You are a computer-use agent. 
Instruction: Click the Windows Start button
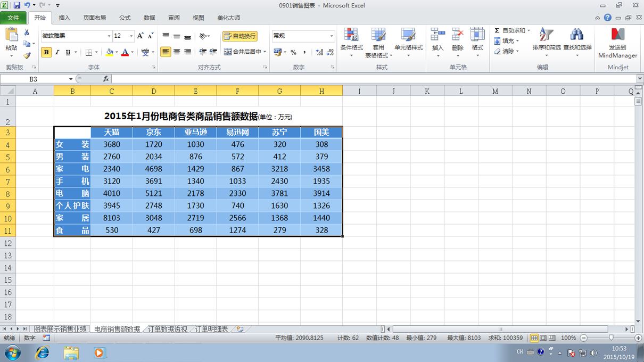coord(12,352)
